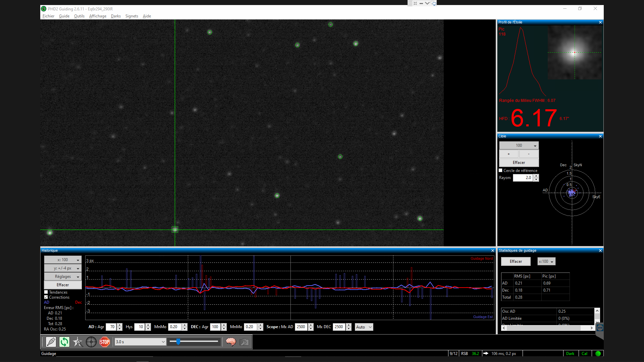This screenshot has width=644, height=362.
Task: Click the statistics table scroll-up arrow
Action: tap(597, 311)
